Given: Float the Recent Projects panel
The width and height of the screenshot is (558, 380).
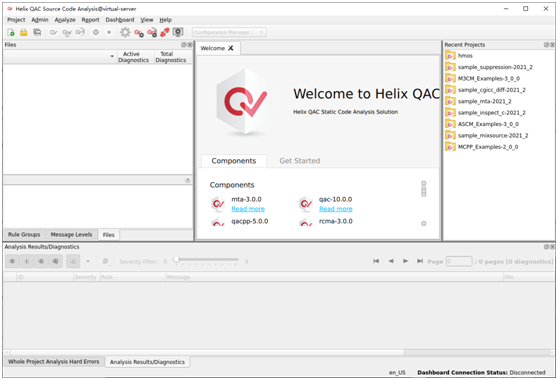Looking at the screenshot, I should [x=546, y=44].
